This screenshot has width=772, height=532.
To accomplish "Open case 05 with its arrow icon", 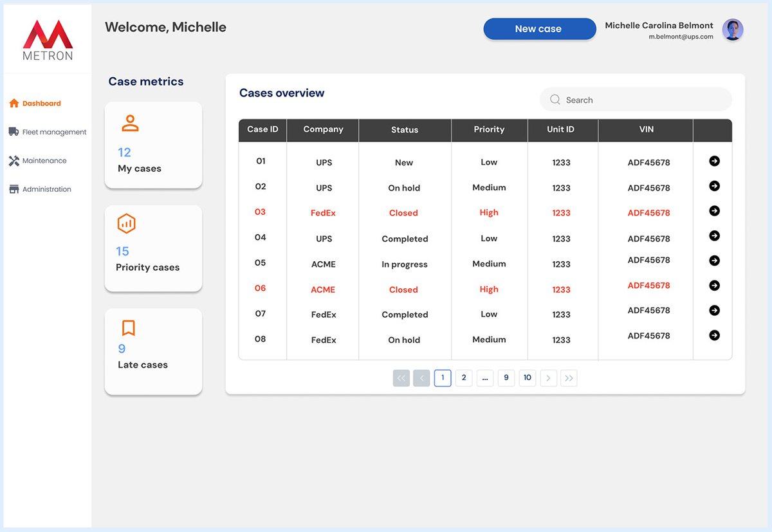I will 714,261.
